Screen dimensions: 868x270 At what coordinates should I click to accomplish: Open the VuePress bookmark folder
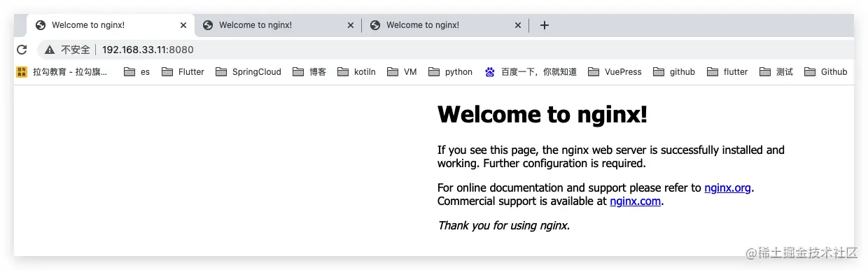click(615, 71)
